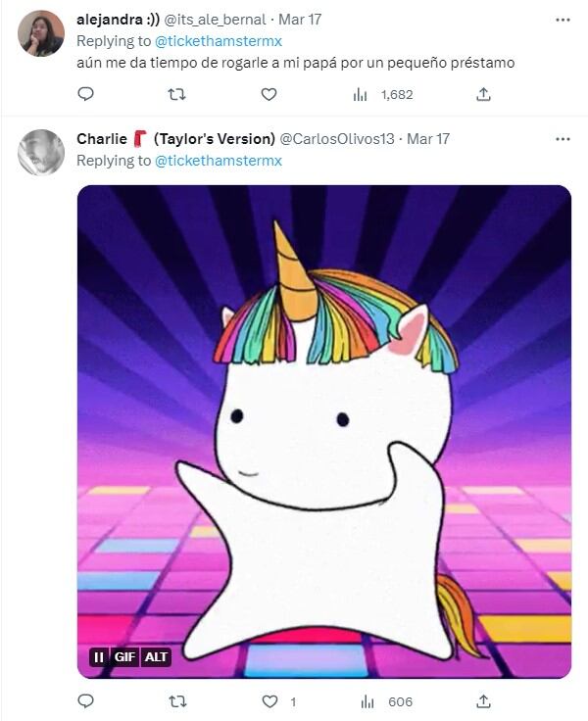Viewport: 588px width, 721px height.
Task: Like alejandra's tweet
Action: (x=269, y=94)
